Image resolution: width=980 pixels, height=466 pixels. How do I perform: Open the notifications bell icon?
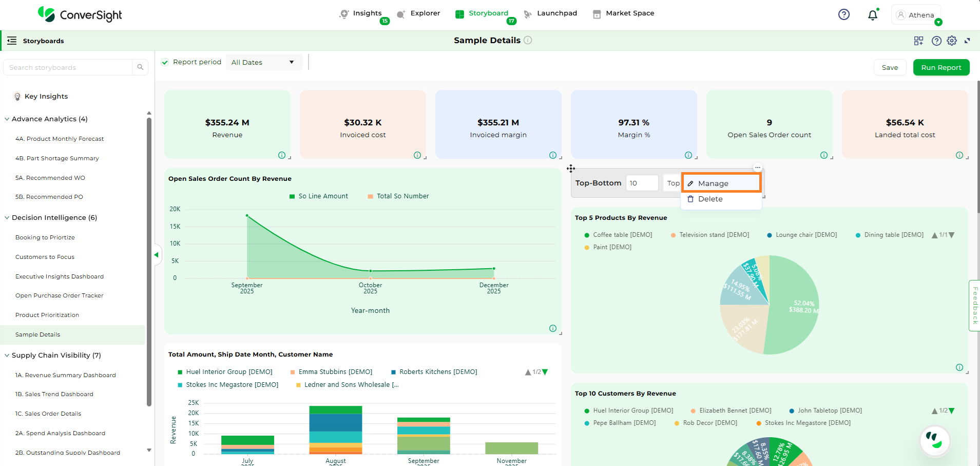point(872,15)
